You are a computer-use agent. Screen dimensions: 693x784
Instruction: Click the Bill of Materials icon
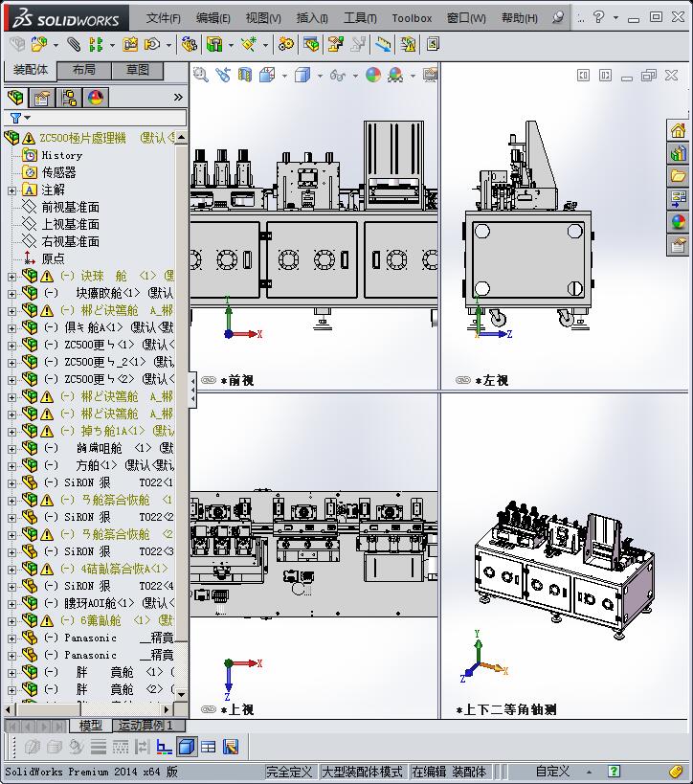(311, 44)
